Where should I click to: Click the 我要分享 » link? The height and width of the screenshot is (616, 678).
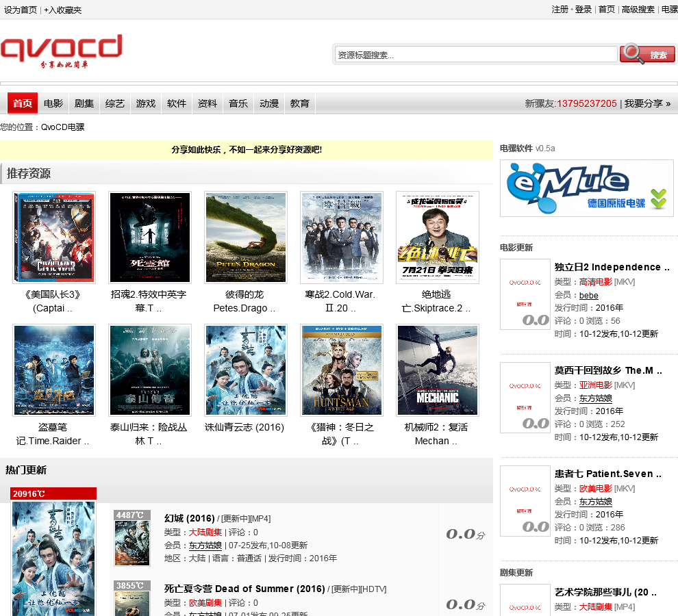click(647, 103)
